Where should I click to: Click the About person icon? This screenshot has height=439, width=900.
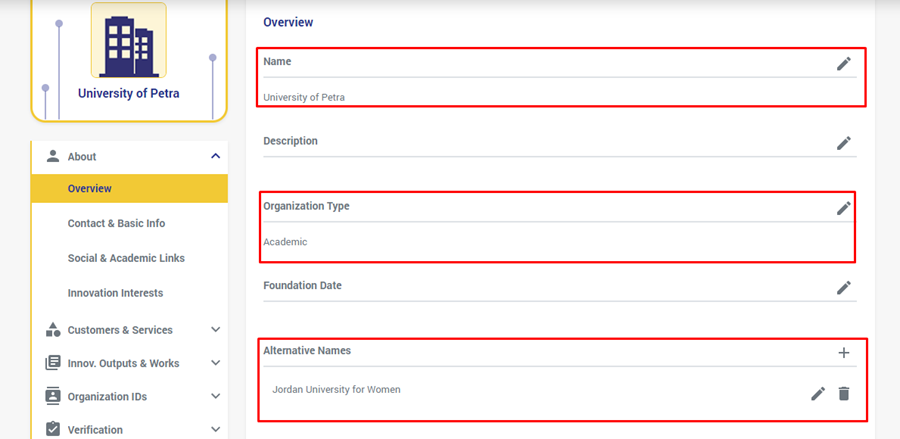click(53, 156)
